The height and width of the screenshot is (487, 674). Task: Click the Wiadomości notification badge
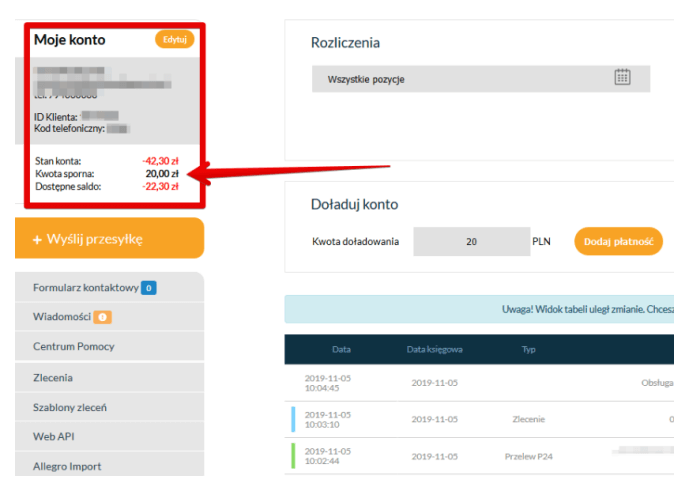coord(102,317)
